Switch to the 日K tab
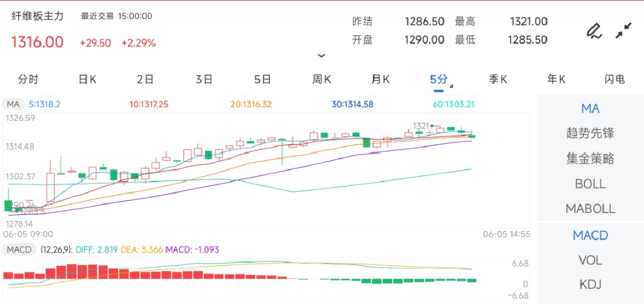 click(x=87, y=79)
